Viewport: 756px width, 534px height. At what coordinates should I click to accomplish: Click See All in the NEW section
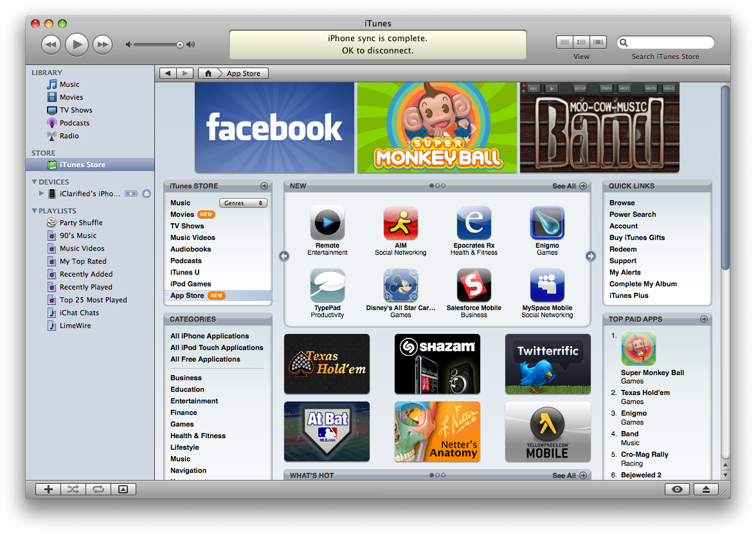[569, 186]
